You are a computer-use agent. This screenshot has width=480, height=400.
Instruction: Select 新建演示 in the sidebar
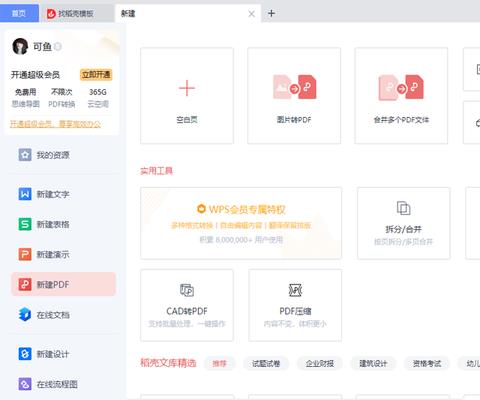pos(63,255)
